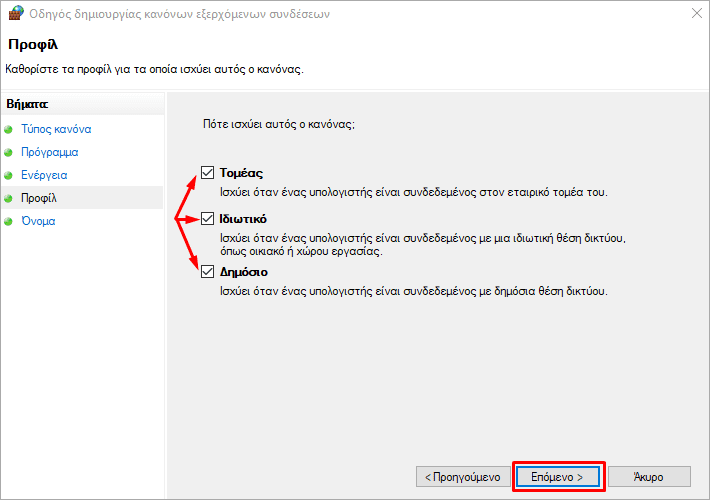The image size is (710, 500).
Task: Click green bullet beside Πρόγραμμα
Action: tap(8, 153)
